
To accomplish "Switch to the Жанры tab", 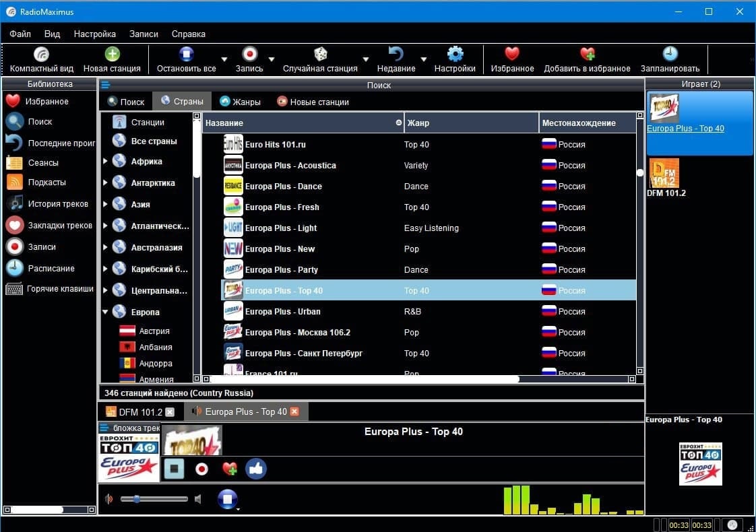I will (240, 102).
